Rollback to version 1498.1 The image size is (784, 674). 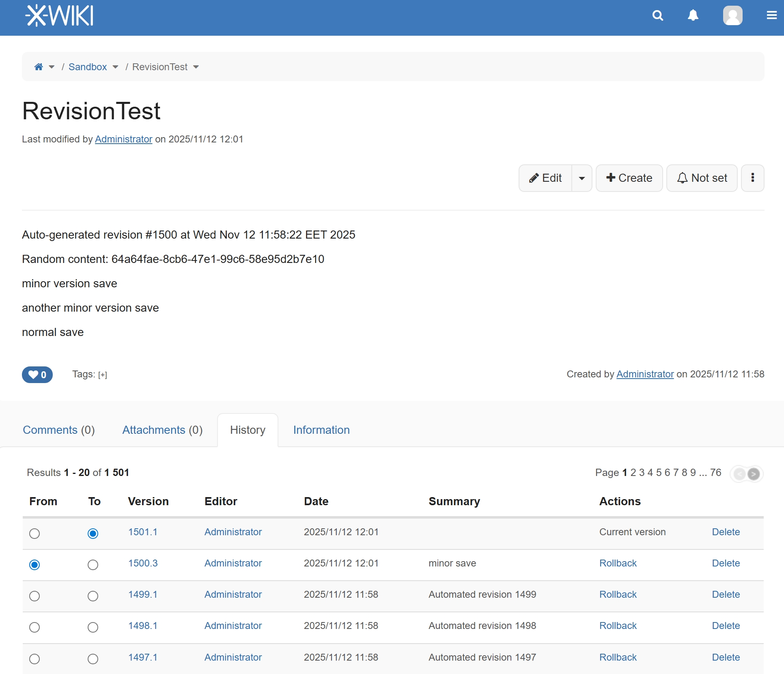click(618, 626)
